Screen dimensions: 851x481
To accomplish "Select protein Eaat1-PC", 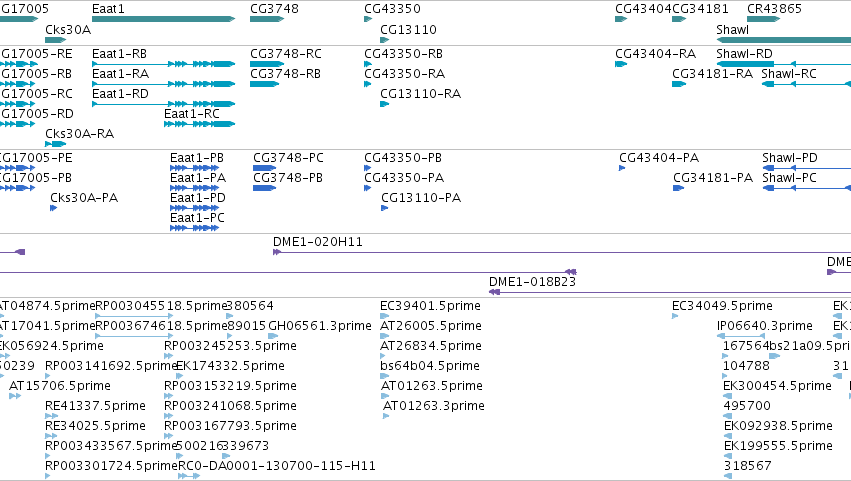I will 197,218.
